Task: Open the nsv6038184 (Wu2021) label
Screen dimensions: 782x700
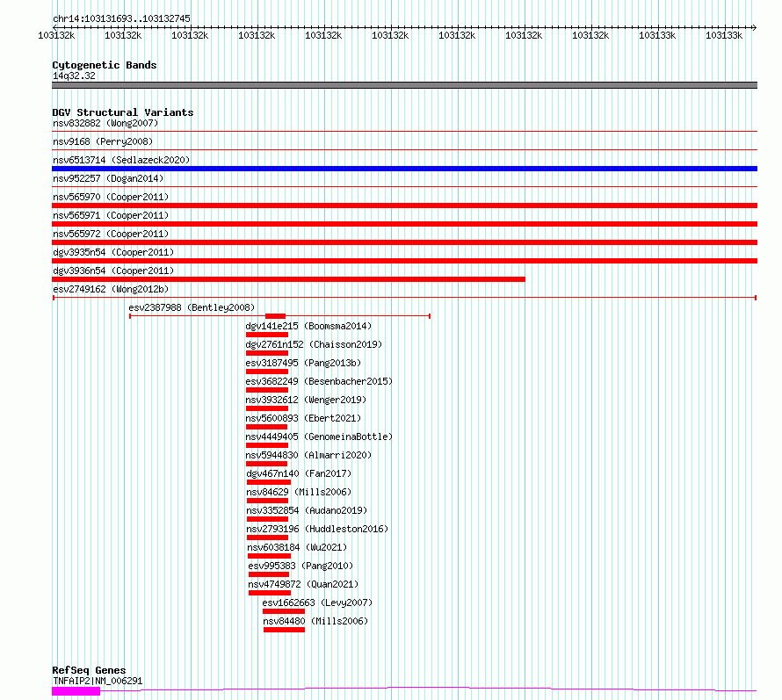Action: point(297,547)
